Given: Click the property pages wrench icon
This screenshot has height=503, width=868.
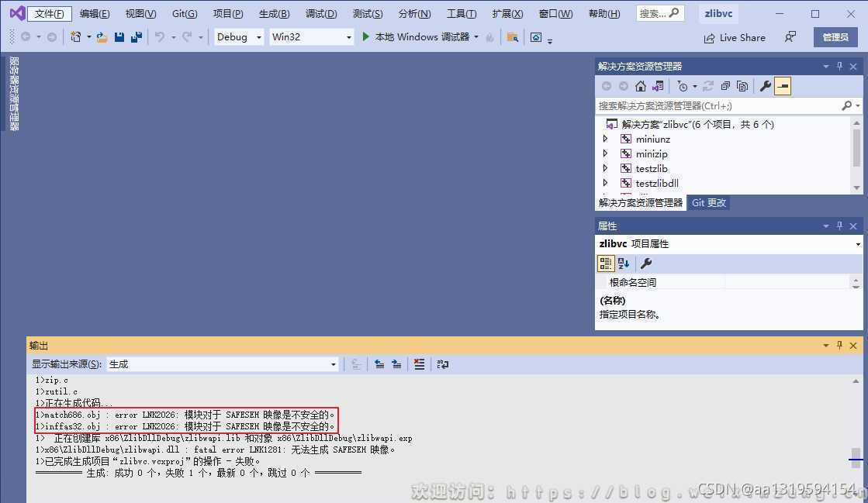Looking at the screenshot, I should [646, 264].
